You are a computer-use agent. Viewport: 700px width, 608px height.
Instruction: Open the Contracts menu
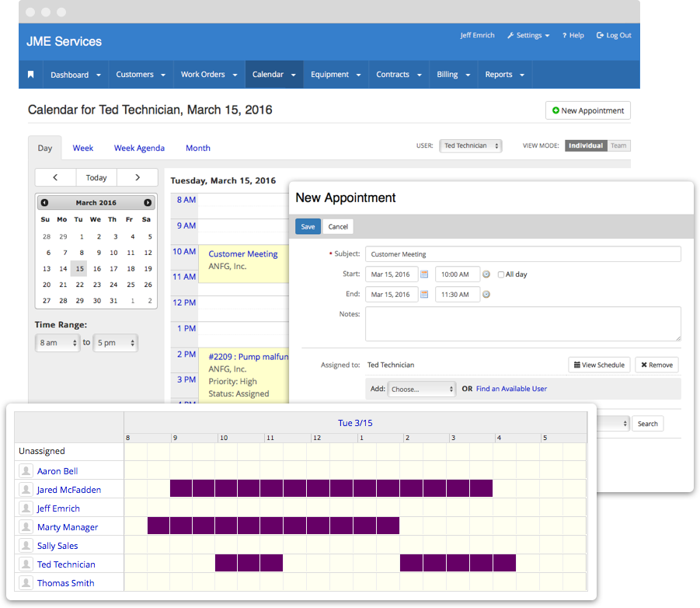399,75
